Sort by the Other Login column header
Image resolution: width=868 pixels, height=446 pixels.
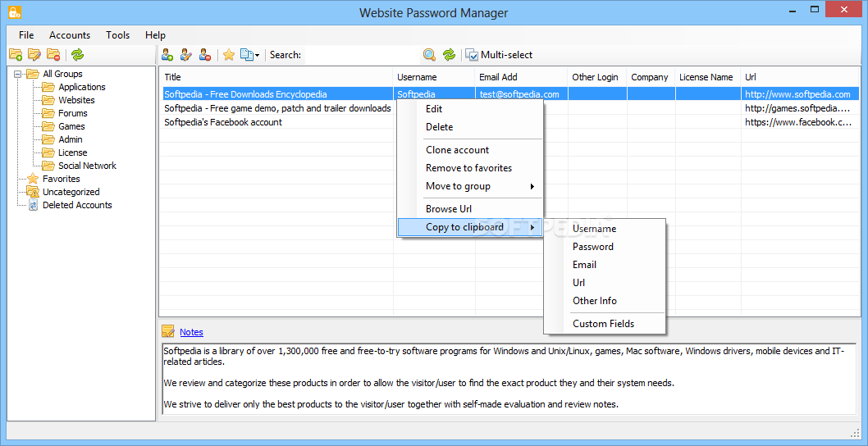tap(597, 77)
